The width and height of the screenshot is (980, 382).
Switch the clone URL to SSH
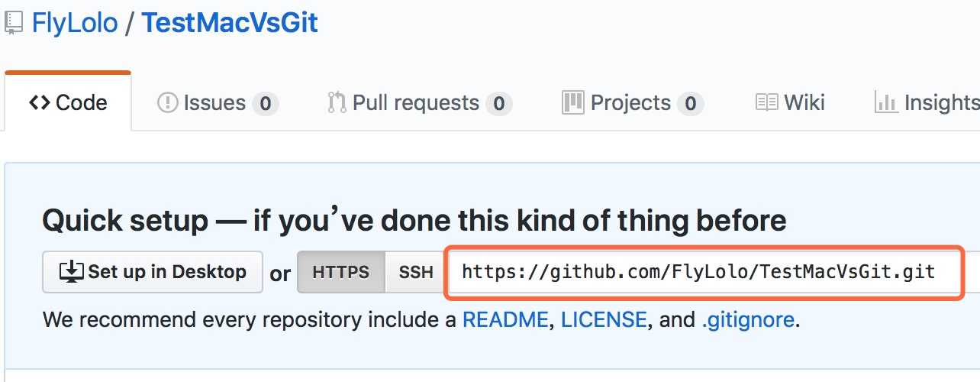tap(416, 272)
